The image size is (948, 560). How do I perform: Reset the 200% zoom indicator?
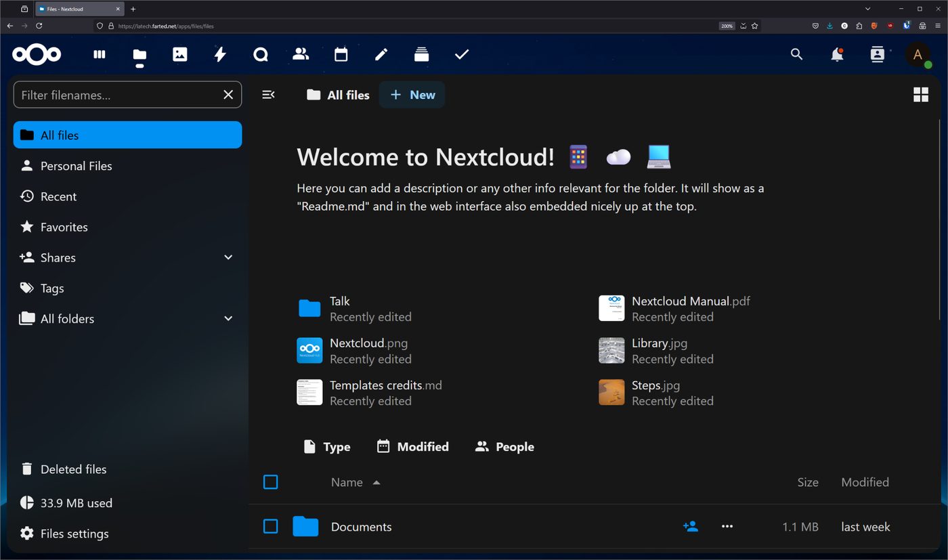[x=727, y=26]
